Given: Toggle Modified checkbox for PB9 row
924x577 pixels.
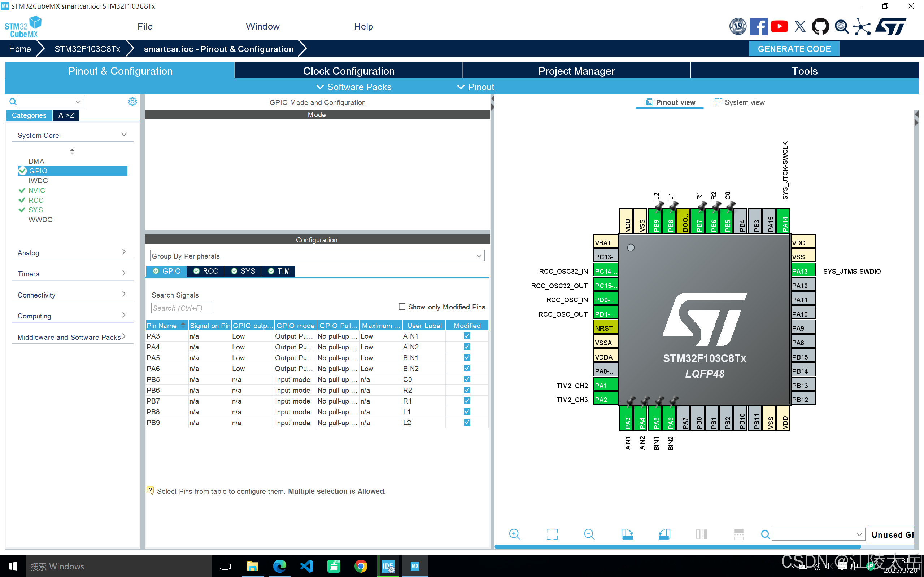Looking at the screenshot, I should coord(467,422).
